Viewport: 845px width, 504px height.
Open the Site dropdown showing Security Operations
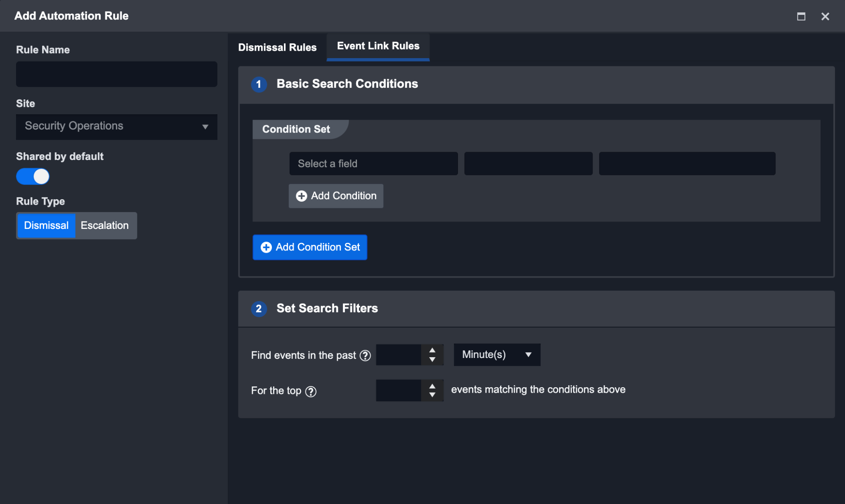(x=116, y=127)
